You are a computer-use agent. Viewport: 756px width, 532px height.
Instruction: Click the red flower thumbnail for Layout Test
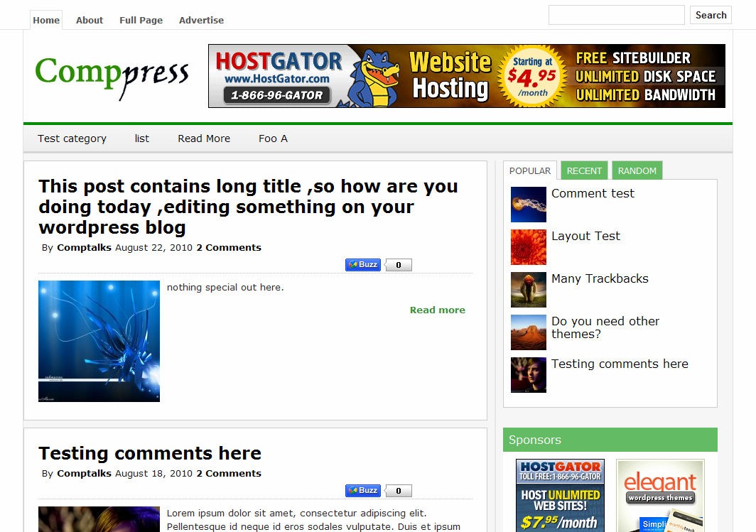529,247
